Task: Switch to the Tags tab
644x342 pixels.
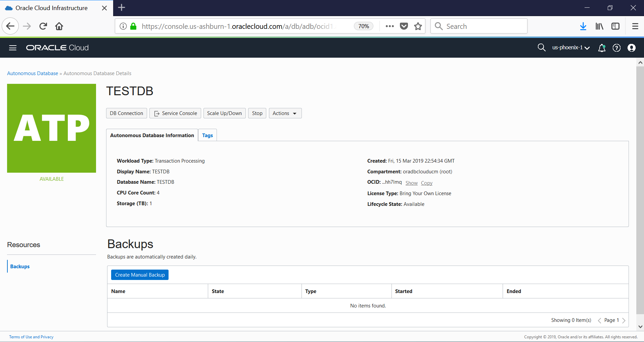Action: coord(208,135)
